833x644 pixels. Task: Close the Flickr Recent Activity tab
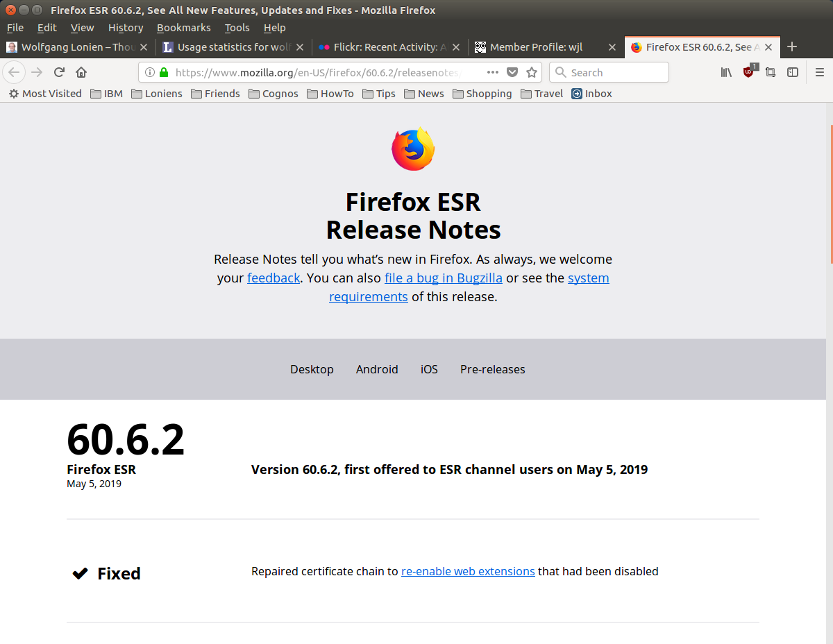[456, 47]
